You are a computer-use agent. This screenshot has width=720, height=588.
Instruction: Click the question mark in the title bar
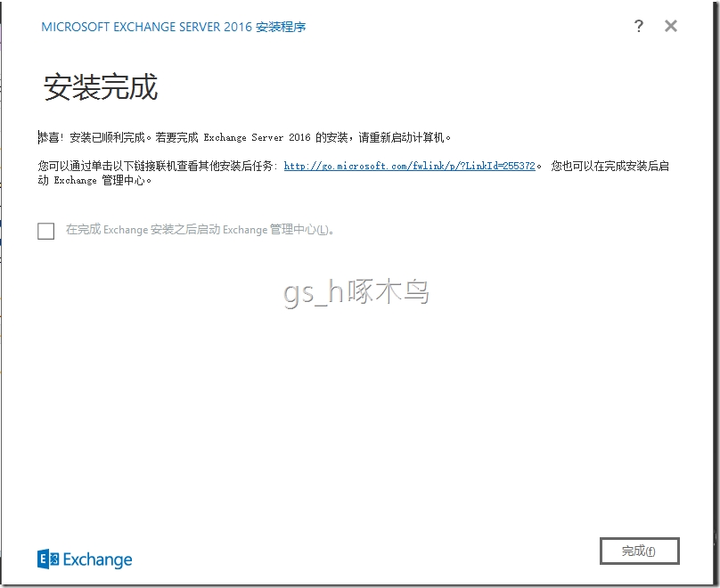pos(638,26)
